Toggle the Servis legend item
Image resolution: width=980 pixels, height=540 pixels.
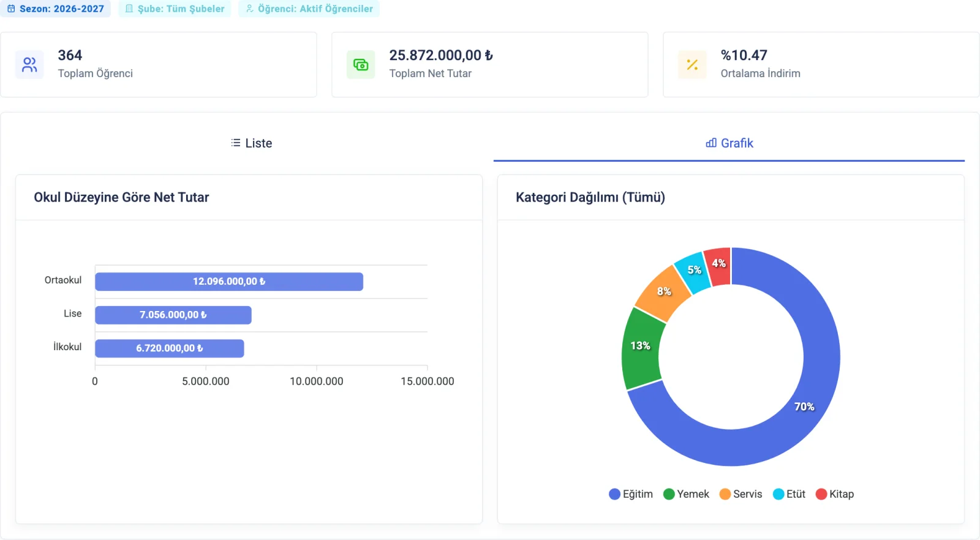point(741,494)
